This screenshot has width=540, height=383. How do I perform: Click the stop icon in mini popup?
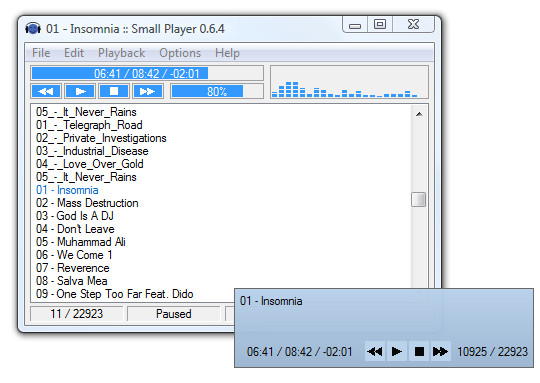pyautogui.click(x=419, y=352)
